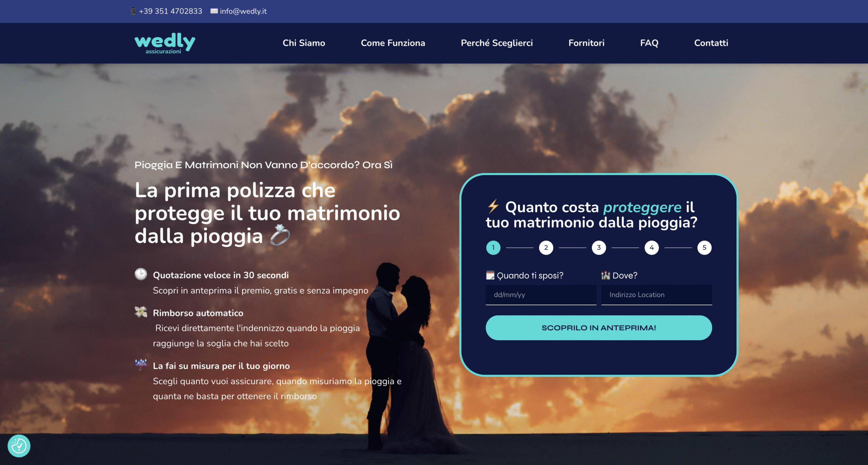Viewport: 868px width, 465px height.
Task: Select step 5 in the progress indicator
Action: 705,248
